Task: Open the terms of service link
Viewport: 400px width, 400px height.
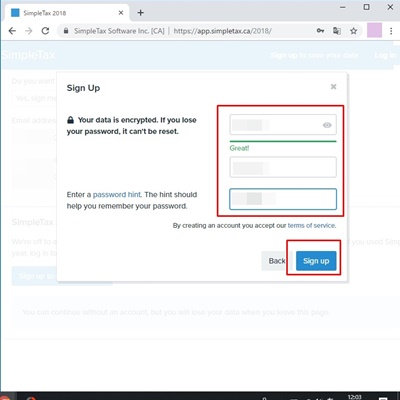Action: click(x=311, y=226)
